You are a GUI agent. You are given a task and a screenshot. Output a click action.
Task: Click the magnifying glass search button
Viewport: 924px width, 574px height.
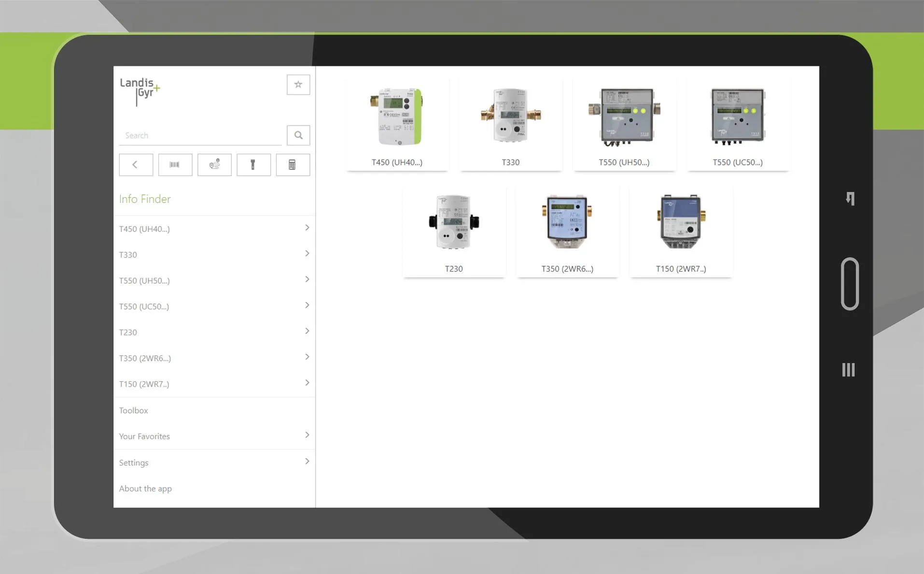[298, 135]
